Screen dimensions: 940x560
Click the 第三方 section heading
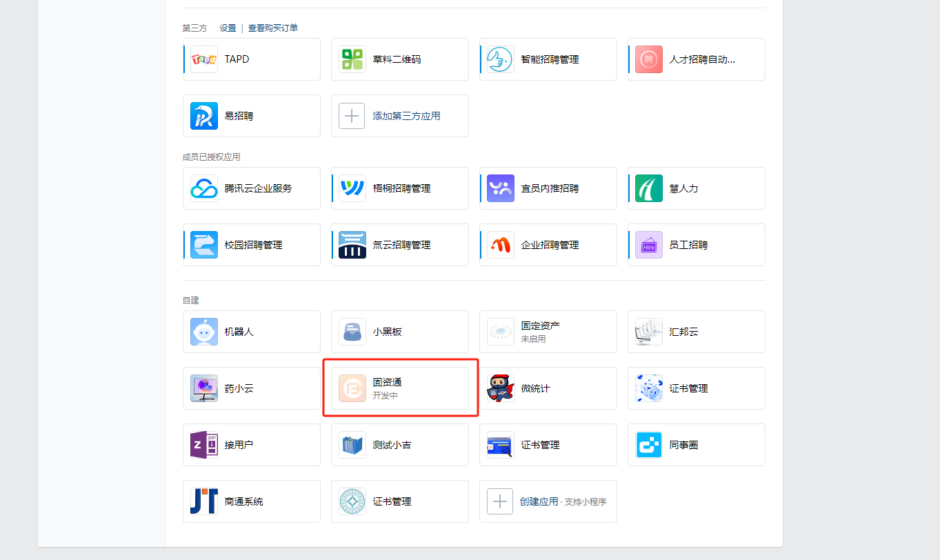pos(194,28)
